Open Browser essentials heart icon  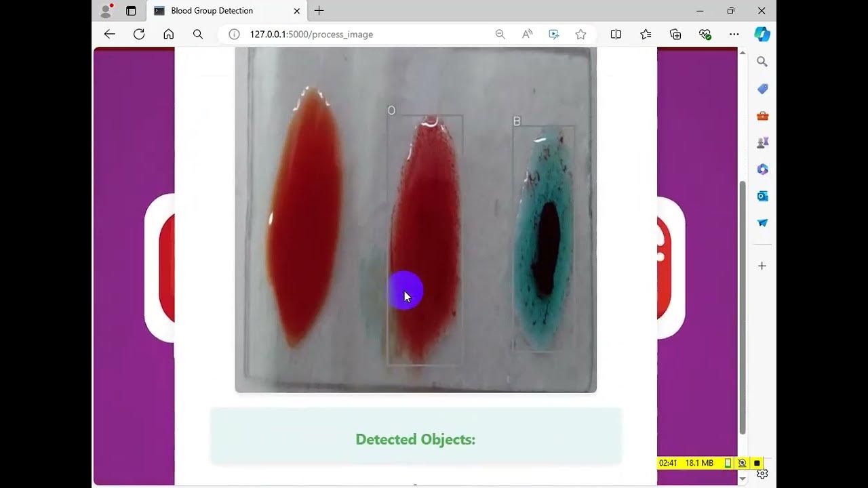[x=705, y=34]
